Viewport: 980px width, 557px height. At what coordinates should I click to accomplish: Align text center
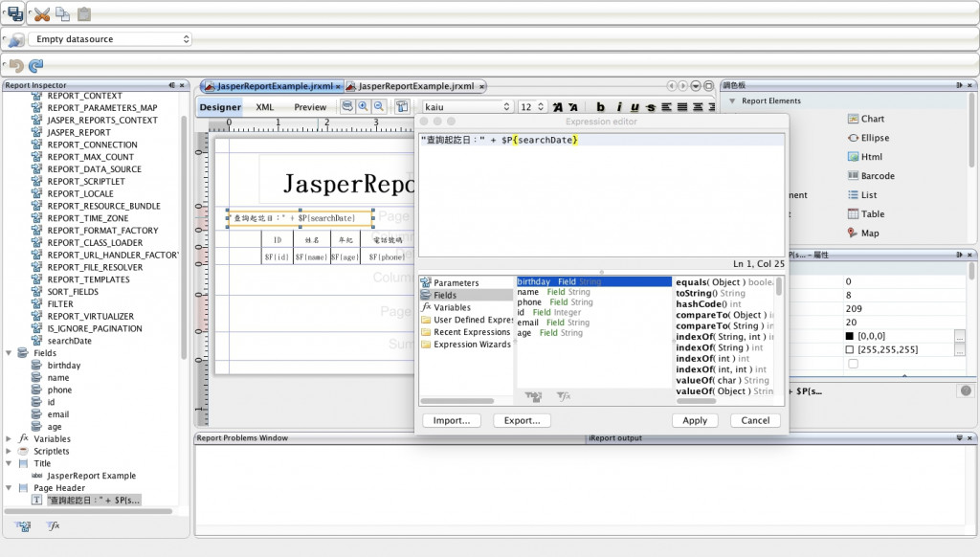(698, 107)
